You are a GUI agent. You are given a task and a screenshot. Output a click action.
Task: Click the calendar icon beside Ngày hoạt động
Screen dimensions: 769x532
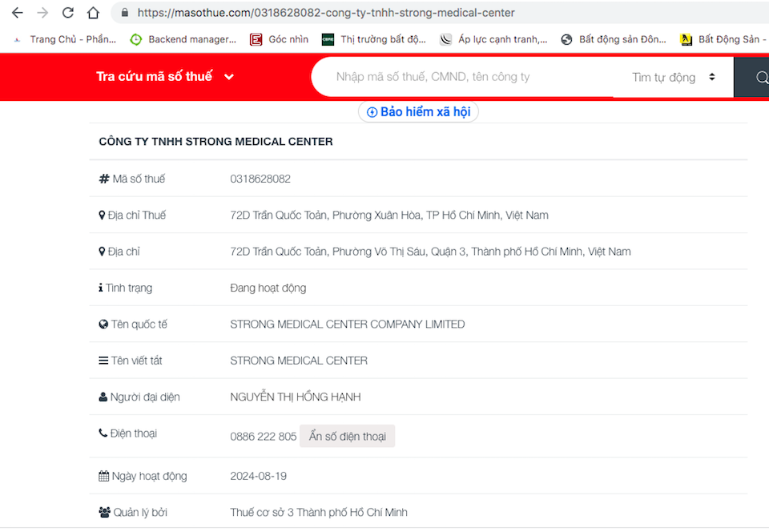[103, 475]
